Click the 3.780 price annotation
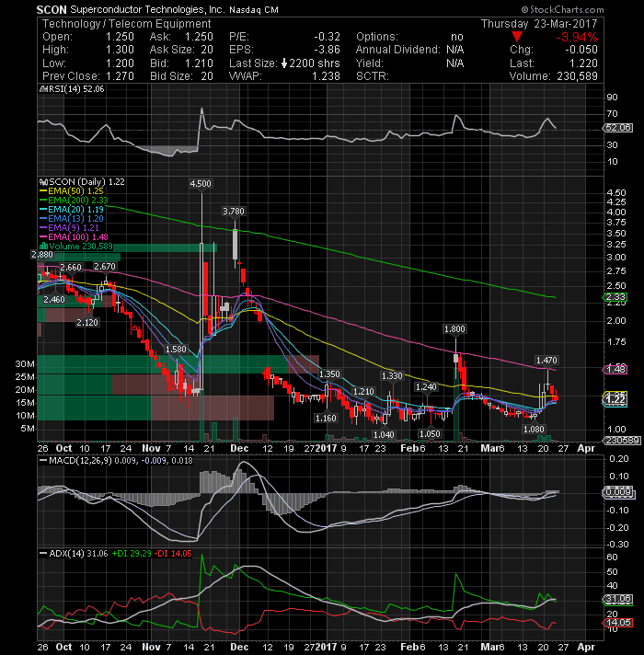Image resolution: width=644 pixels, height=655 pixels. coord(233,211)
